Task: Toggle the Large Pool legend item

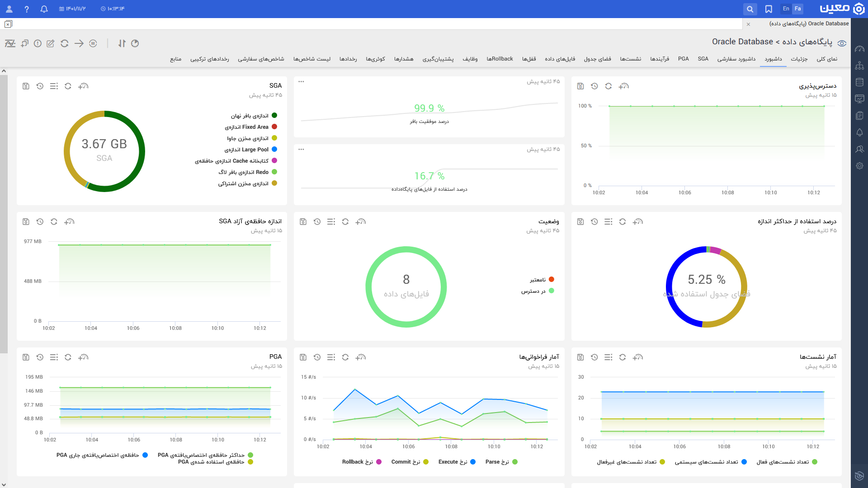Action: coord(251,150)
